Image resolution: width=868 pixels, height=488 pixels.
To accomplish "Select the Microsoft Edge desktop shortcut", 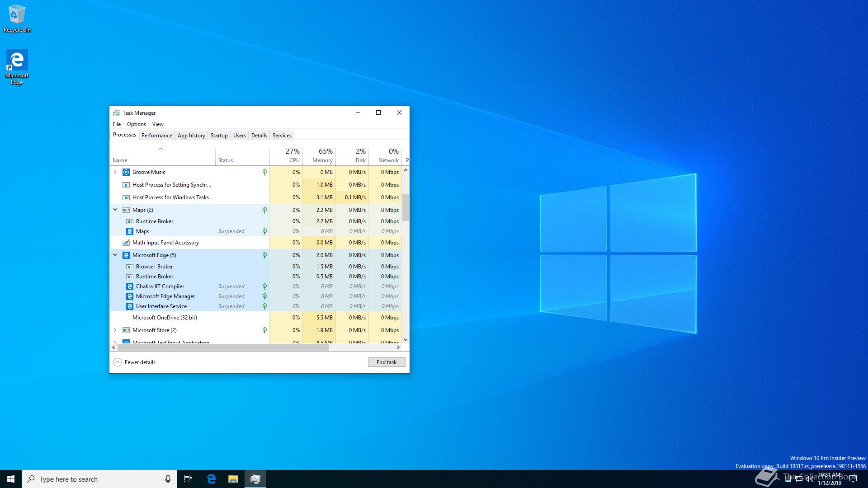I will coord(17,67).
